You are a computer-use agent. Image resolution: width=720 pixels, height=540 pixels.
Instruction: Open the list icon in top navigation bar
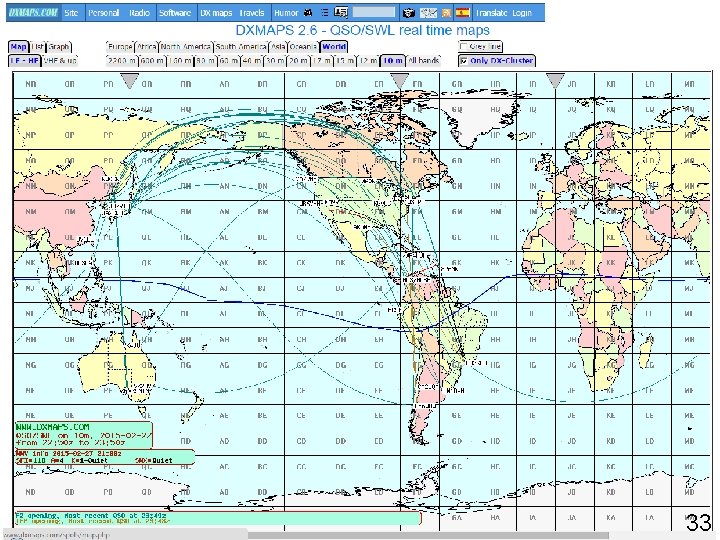tap(325, 13)
